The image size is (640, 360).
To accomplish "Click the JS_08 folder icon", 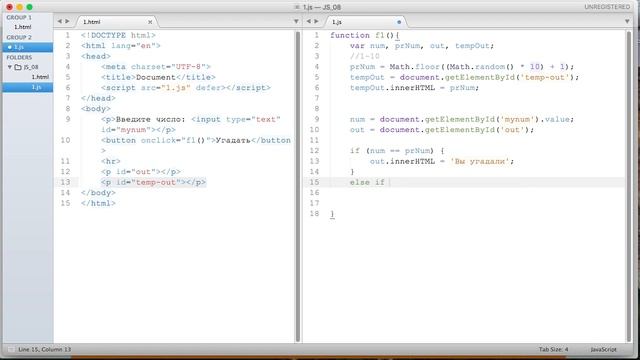I will [x=18, y=67].
